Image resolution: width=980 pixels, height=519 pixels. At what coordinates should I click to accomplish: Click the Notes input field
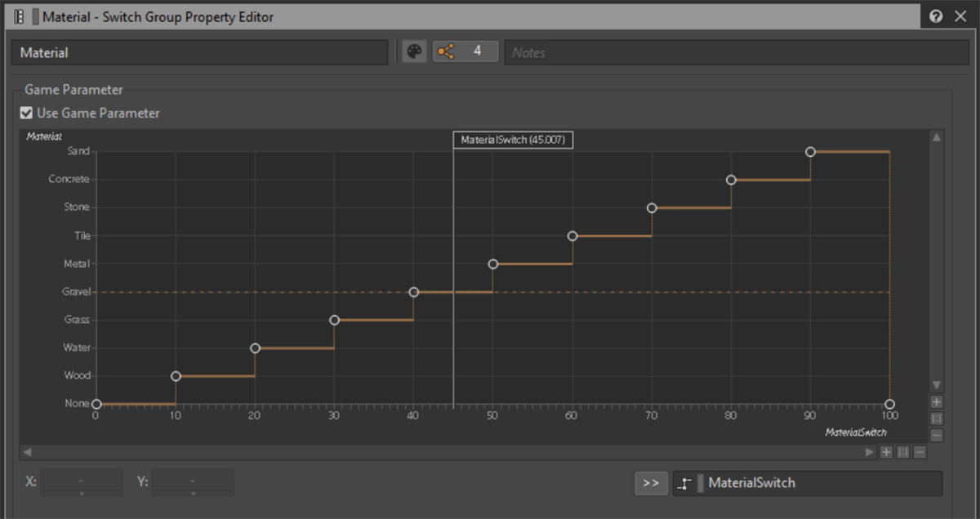pos(735,52)
